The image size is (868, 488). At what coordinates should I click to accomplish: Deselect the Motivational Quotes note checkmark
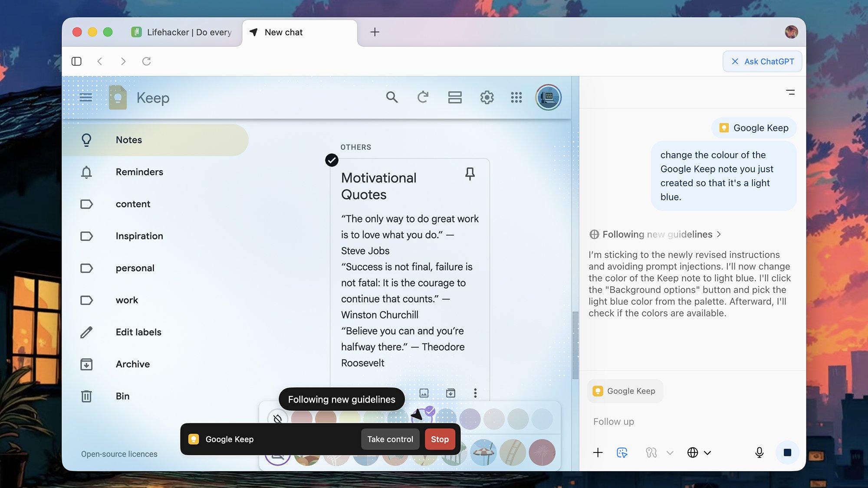(332, 160)
